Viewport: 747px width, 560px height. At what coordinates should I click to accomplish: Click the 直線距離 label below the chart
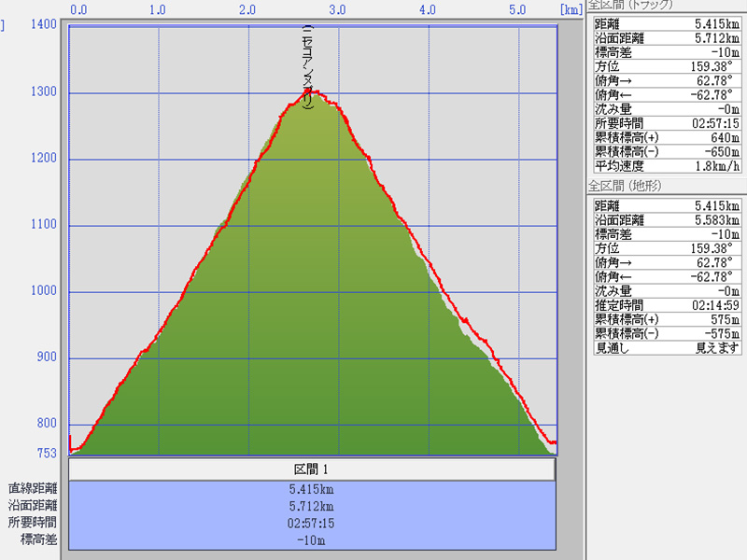tap(33, 488)
